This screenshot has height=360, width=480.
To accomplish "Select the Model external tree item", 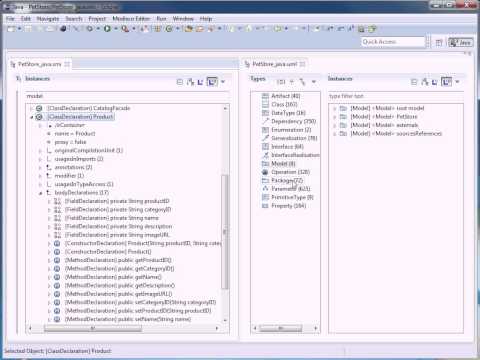I will 384,125.
